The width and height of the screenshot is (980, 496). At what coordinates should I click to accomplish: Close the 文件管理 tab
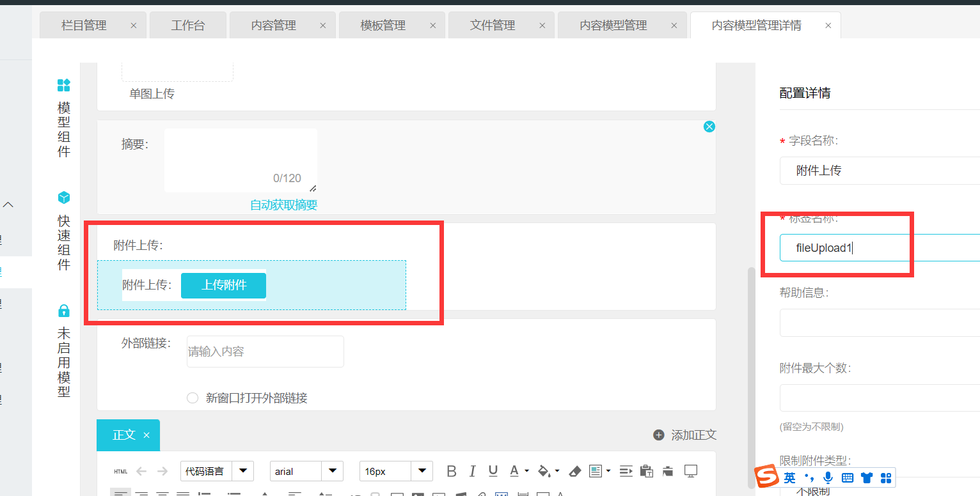click(542, 26)
